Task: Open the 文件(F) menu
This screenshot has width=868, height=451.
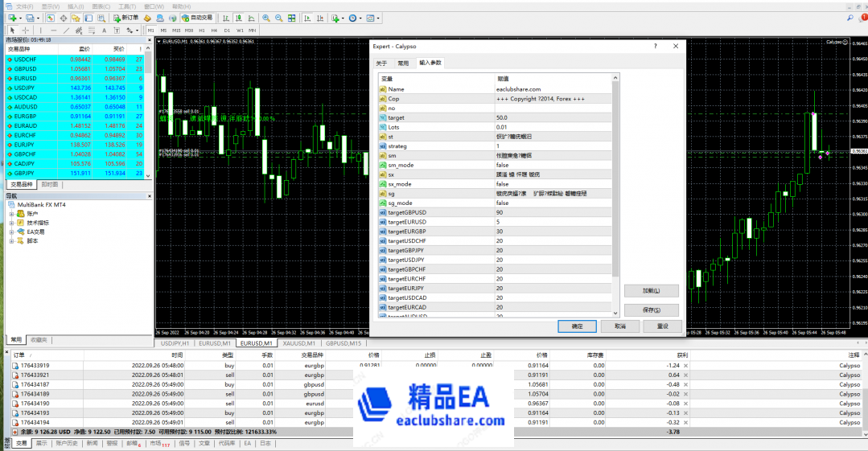Action: (24, 6)
